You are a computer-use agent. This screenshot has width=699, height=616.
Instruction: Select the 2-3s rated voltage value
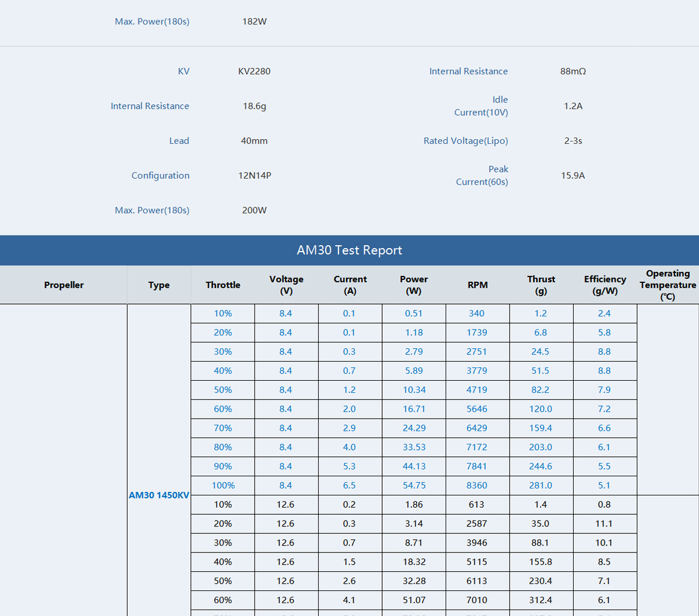point(573,141)
